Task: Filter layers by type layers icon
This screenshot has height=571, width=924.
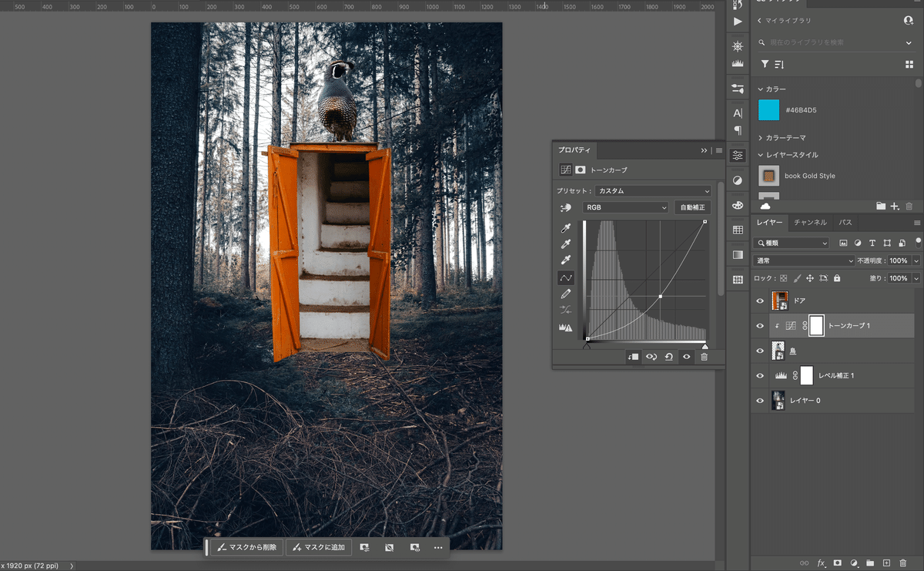Action: point(872,243)
